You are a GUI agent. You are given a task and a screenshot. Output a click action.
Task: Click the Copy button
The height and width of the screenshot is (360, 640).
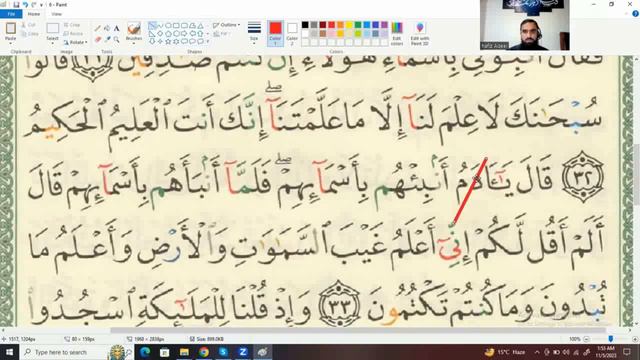click(x=29, y=33)
